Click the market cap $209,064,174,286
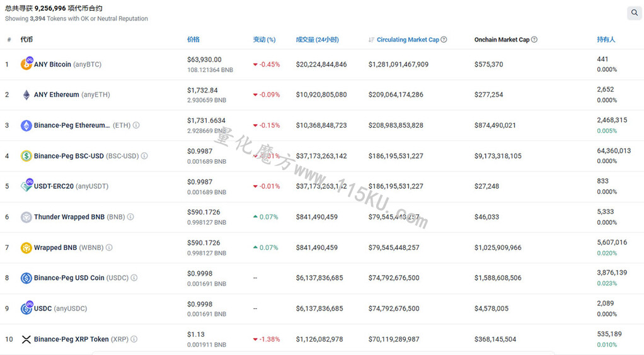 (396, 95)
